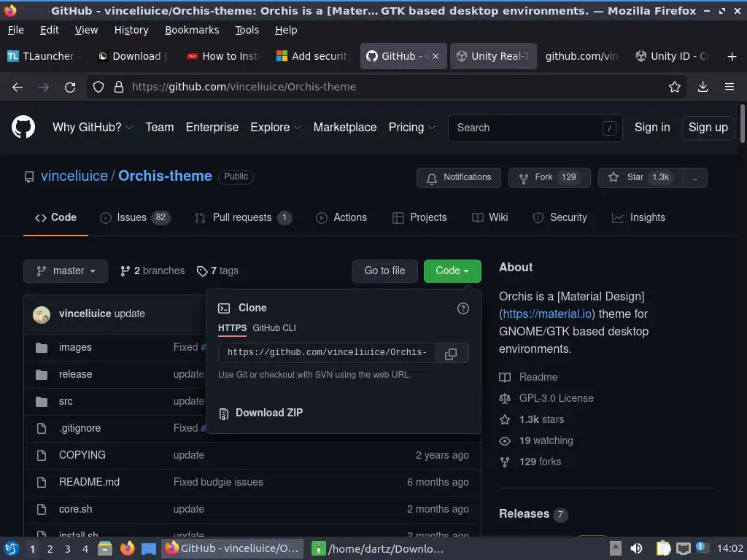Click the Notifications button
Image resolution: width=747 pixels, height=560 pixels.
(x=459, y=178)
